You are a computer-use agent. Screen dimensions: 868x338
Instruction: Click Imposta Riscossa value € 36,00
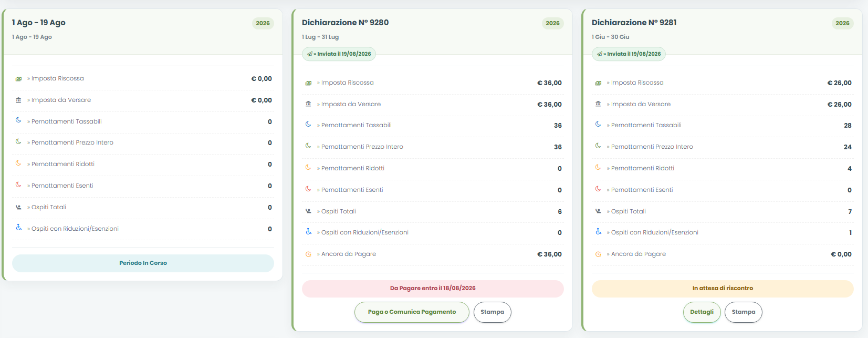[x=549, y=83]
